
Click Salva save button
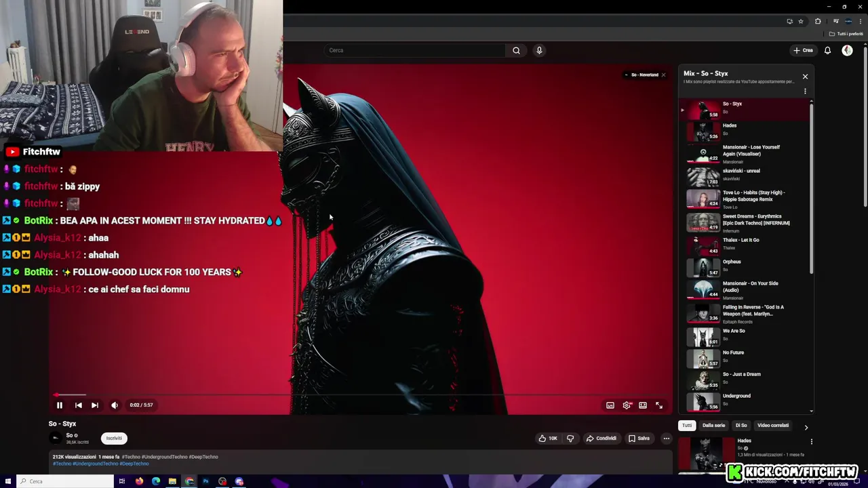(x=639, y=439)
